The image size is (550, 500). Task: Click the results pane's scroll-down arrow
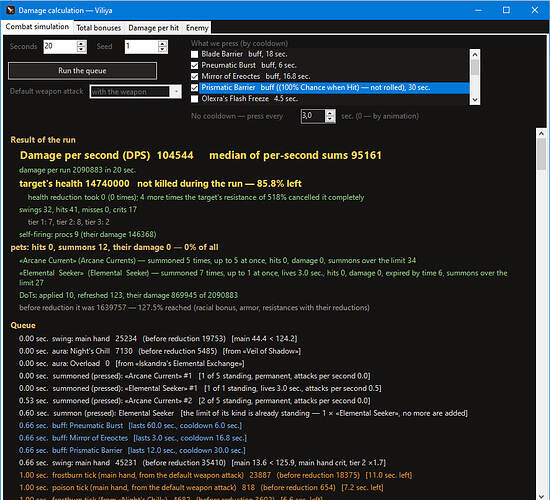[x=541, y=496]
